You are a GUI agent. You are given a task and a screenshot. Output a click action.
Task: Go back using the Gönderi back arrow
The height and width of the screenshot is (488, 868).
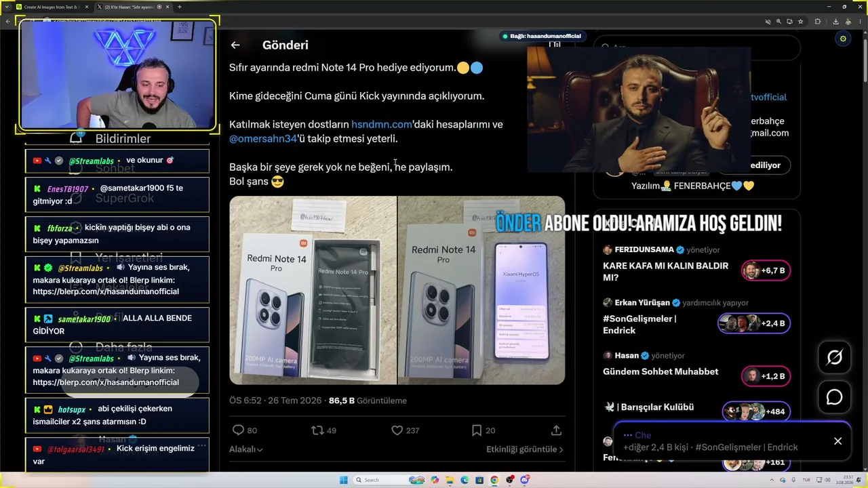[235, 45]
